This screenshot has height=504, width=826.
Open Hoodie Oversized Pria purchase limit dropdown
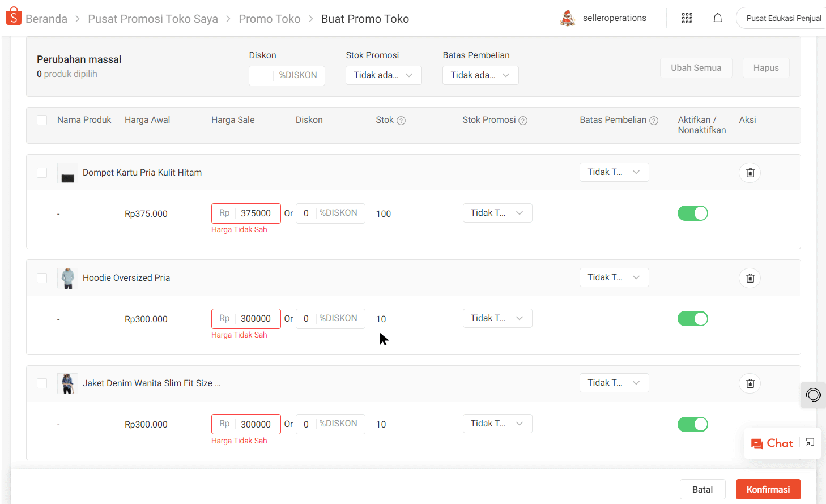[x=614, y=277]
